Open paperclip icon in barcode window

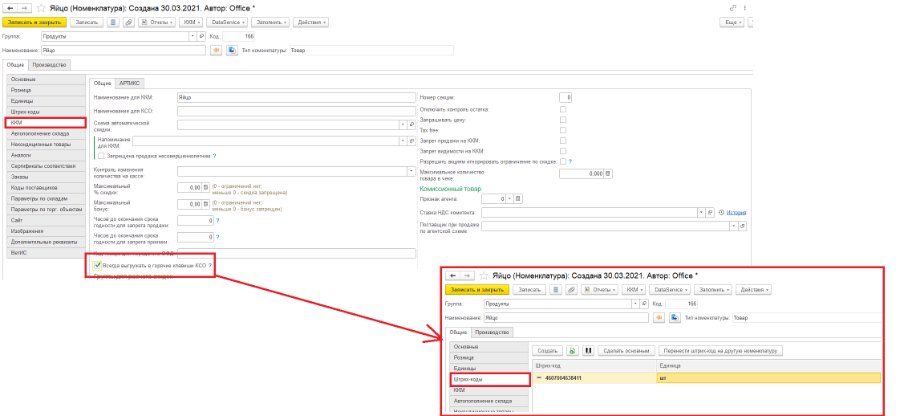[571, 290]
